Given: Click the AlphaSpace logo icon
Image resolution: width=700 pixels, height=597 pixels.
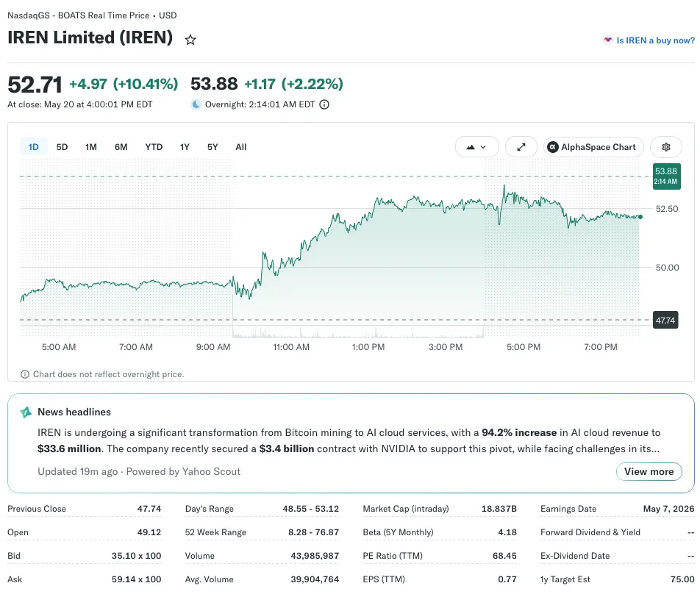Looking at the screenshot, I should click(553, 147).
